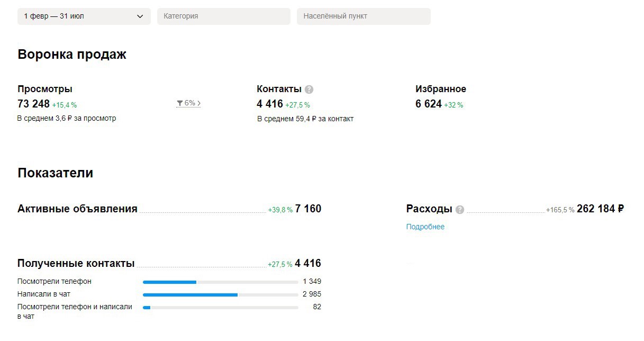Screen dimensions: 644x341
Task: Click the Полученные контакты total 4 416
Action: pos(308,263)
